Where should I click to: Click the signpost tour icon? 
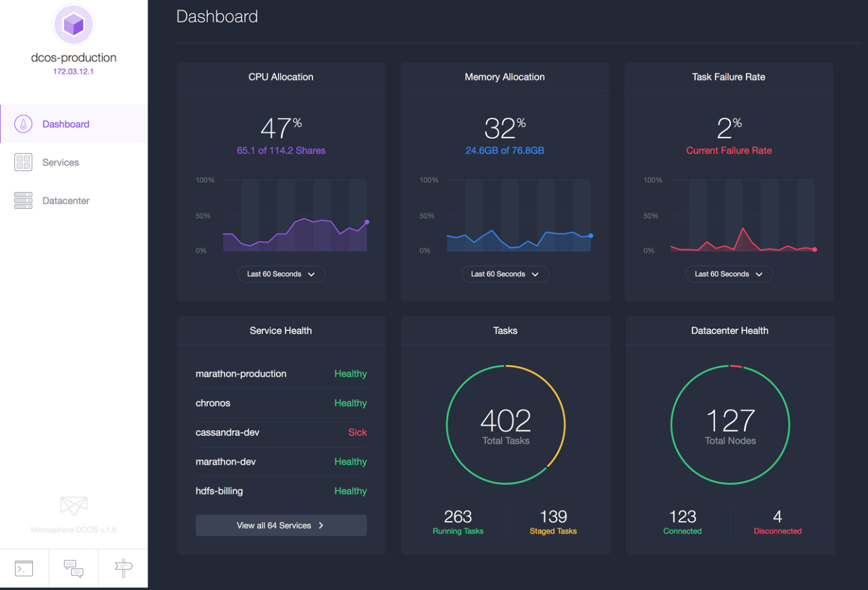coord(123,568)
